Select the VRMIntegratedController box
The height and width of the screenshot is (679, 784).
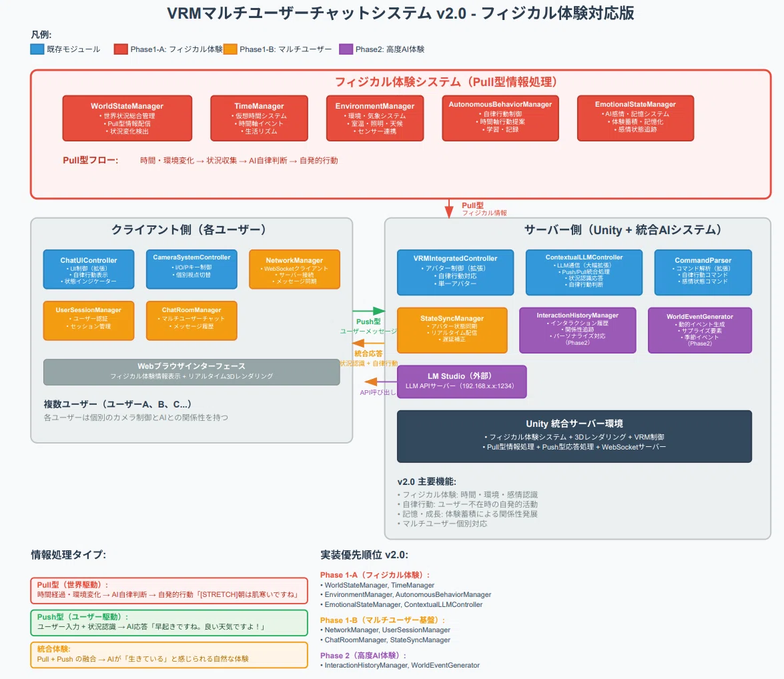click(456, 272)
